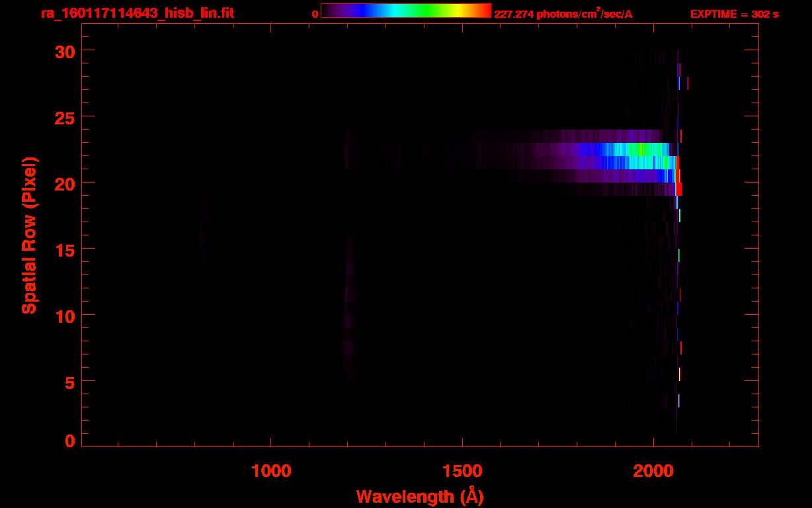Click the EXPTIME = 302 s text
Image resolution: width=812 pixels, height=508 pixels.
(x=734, y=14)
